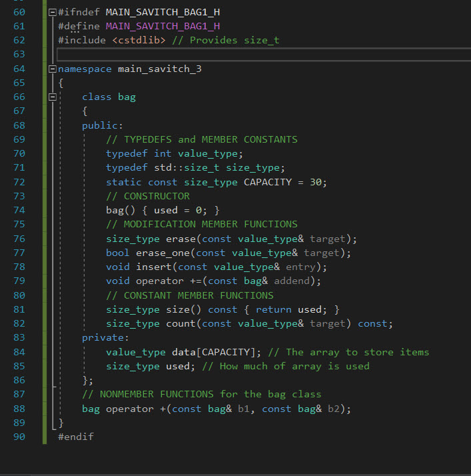This screenshot has height=476, width=471.
Task: Collapse the namespace main_savitch_3 block
Action: coord(53,69)
